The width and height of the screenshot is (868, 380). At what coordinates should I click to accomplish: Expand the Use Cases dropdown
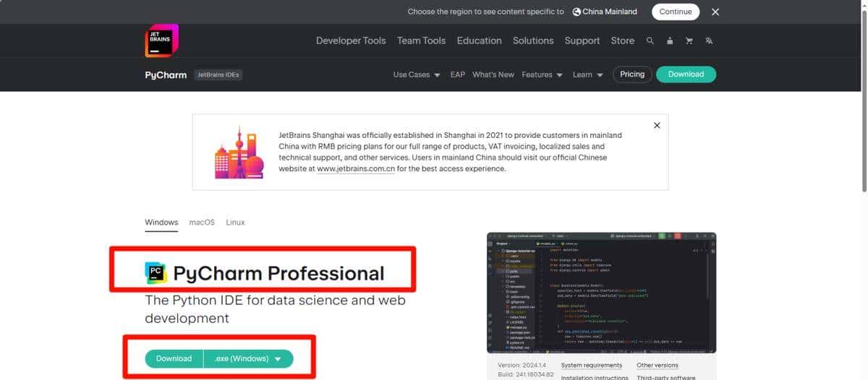417,74
